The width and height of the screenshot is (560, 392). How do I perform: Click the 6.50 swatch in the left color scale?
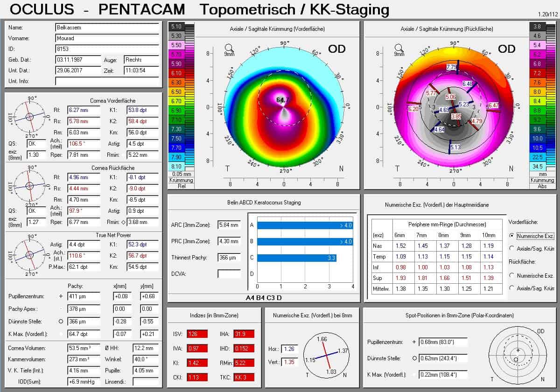176,92
